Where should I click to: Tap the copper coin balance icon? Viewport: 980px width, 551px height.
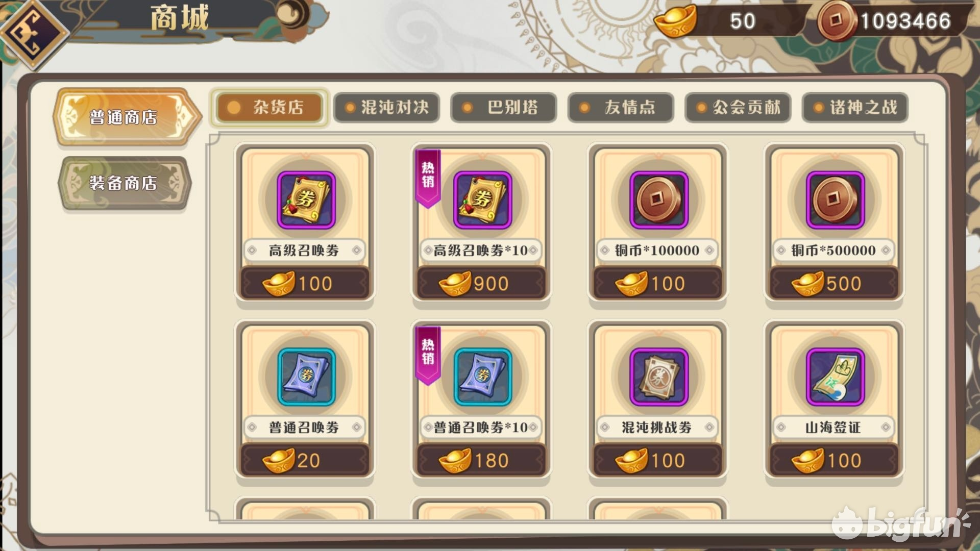coord(837,20)
